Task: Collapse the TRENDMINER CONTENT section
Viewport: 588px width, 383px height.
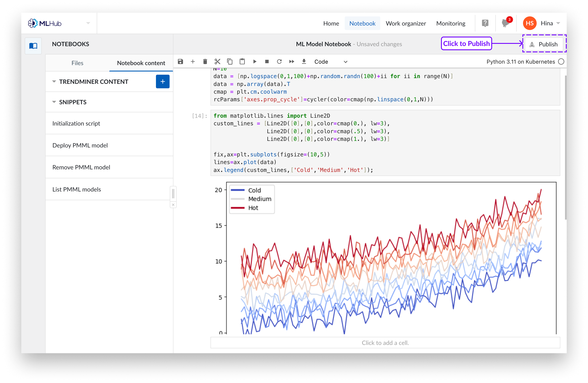Action: click(x=54, y=81)
